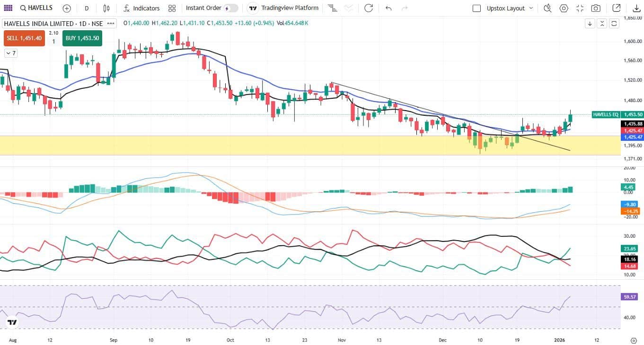Click the O1,440.00 open value
This screenshot has width=644, height=345.
tap(136, 23)
